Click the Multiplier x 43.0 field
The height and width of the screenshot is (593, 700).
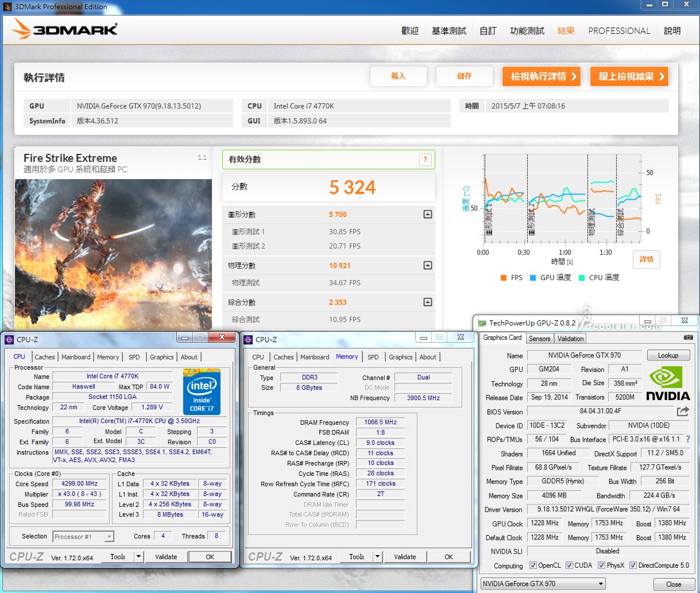click(80, 494)
